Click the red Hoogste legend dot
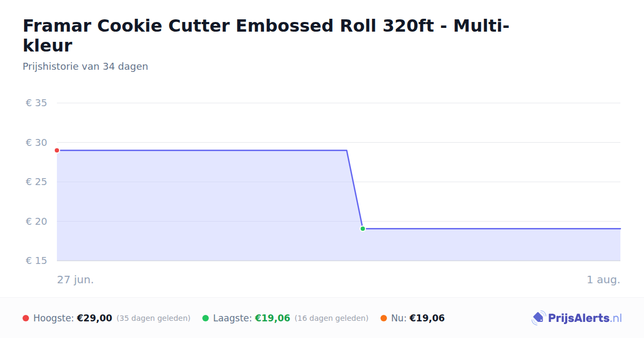The height and width of the screenshot is (338, 644). click(x=26, y=318)
